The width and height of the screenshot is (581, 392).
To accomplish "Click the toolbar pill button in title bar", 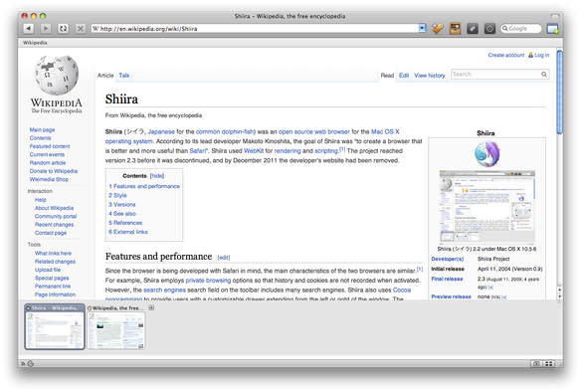I will coord(555,16).
